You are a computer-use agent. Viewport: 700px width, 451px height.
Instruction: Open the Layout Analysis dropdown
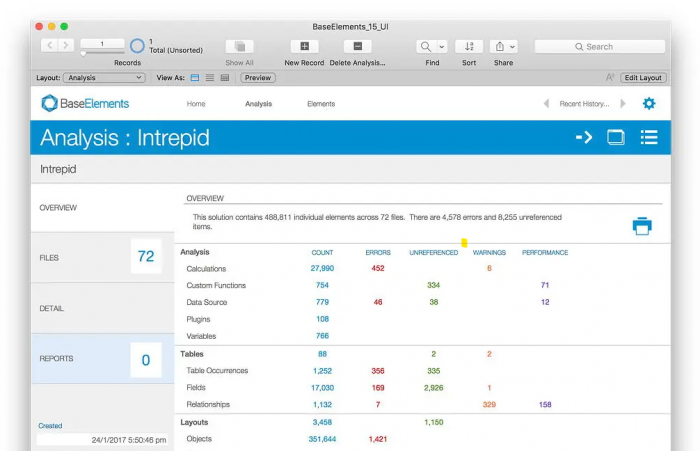tap(104, 78)
